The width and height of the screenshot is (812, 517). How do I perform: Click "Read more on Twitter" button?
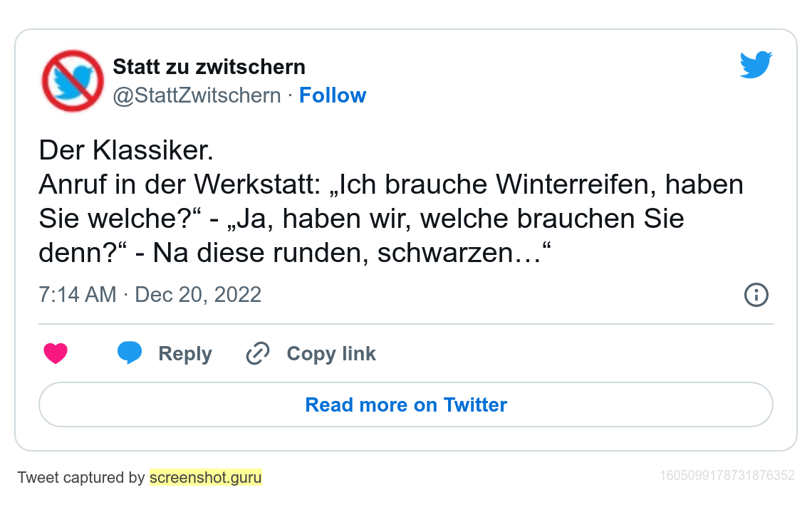[x=405, y=404]
